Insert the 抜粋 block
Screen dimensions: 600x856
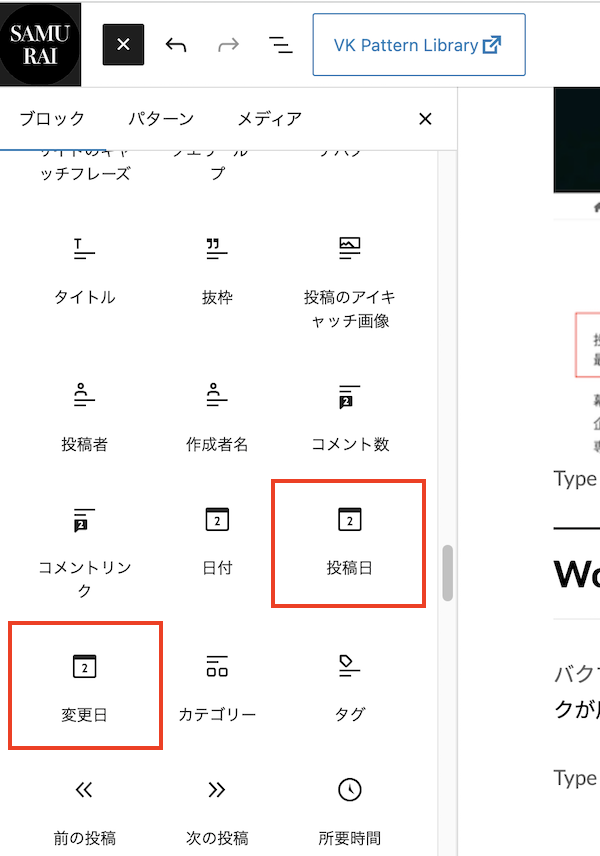pos(217,272)
